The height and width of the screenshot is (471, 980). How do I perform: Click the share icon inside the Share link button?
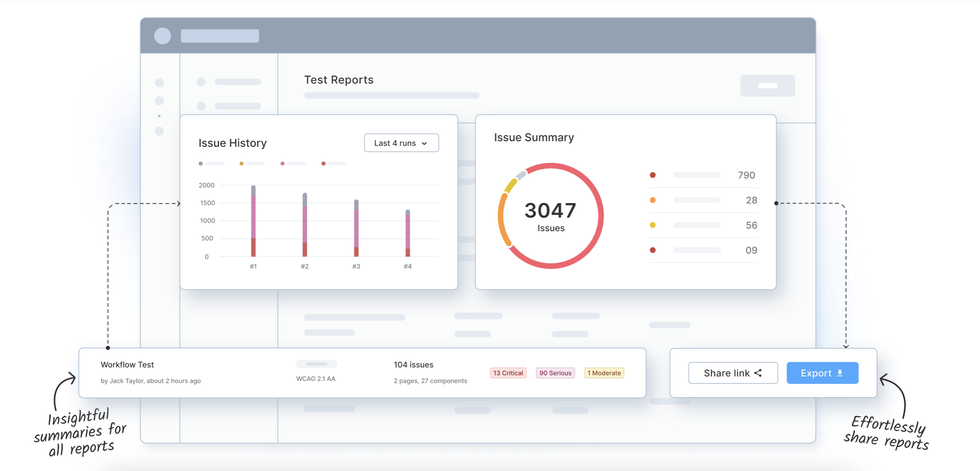[758, 373]
